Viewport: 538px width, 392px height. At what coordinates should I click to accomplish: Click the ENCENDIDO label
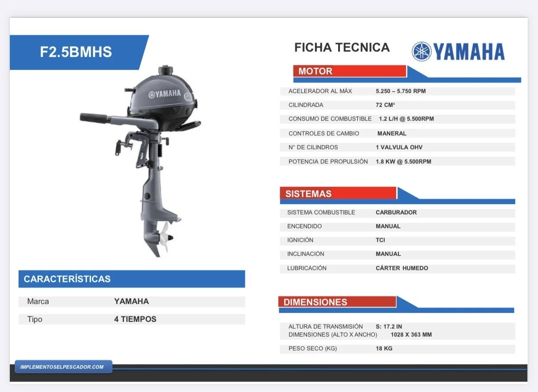[x=304, y=227]
